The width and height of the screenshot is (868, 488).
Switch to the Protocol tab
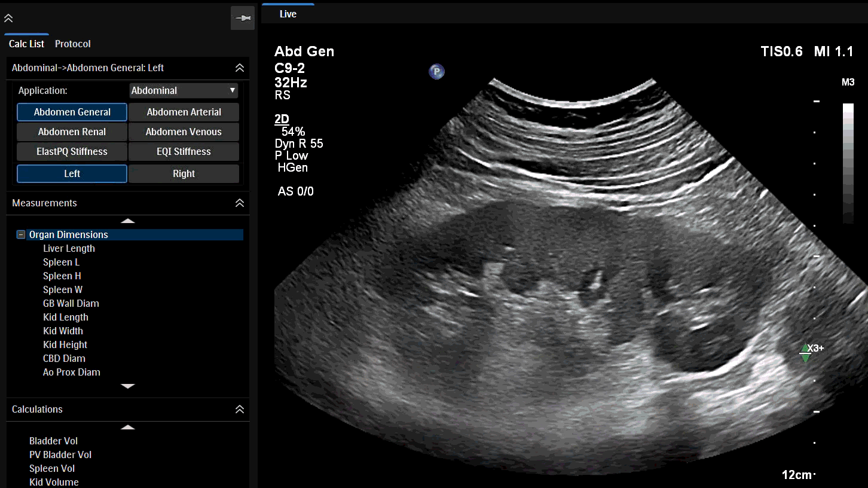pos(72,44)
